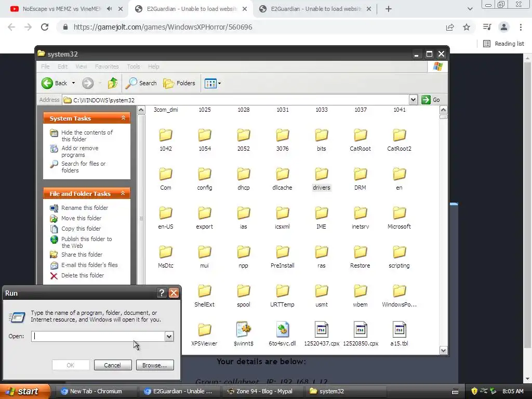Click the file list scroll up arrow

click(443, 110)
